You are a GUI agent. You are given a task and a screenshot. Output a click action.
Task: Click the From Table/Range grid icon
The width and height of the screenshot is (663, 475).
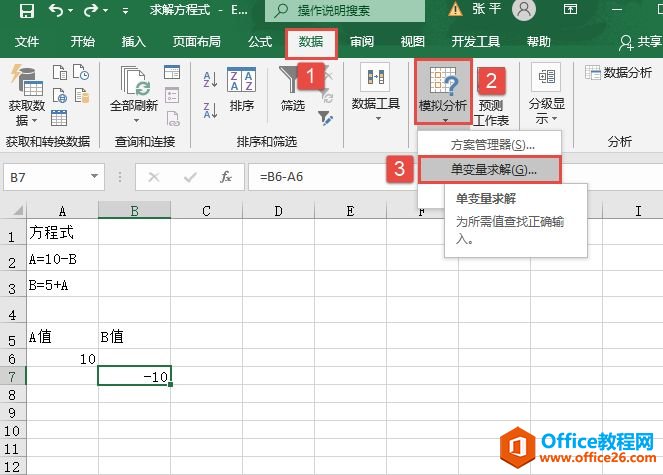pos(59,118)
